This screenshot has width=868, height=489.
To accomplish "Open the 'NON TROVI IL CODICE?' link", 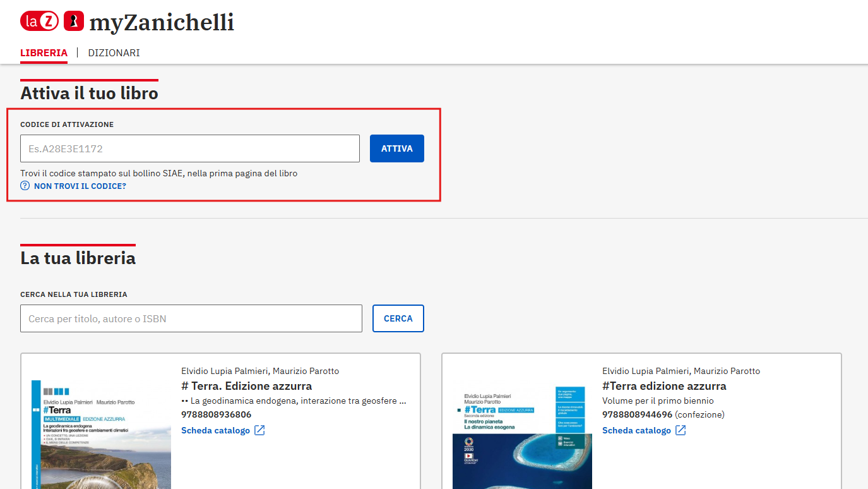I will point(80,186).
